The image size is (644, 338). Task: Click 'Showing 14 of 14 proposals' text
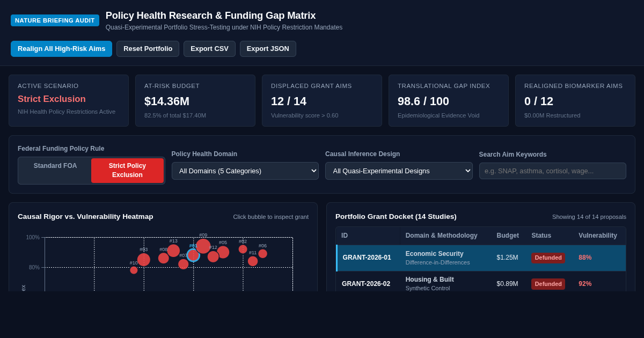click(589, 217)
